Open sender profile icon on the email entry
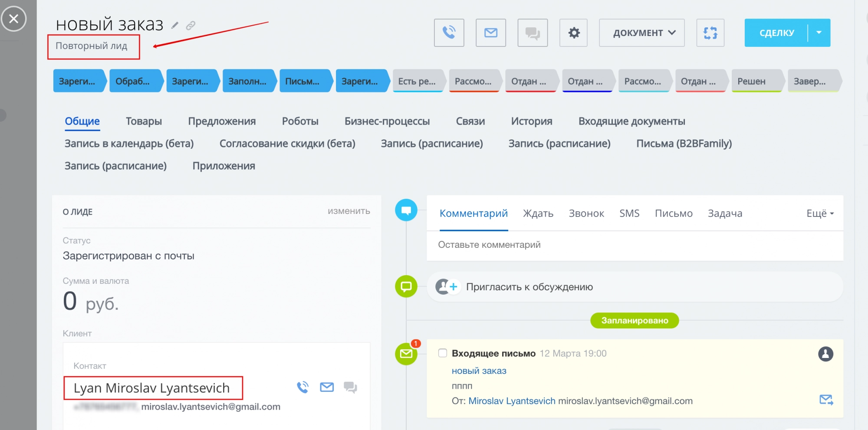This screenshot has width=868, height=430. [826, 354]
